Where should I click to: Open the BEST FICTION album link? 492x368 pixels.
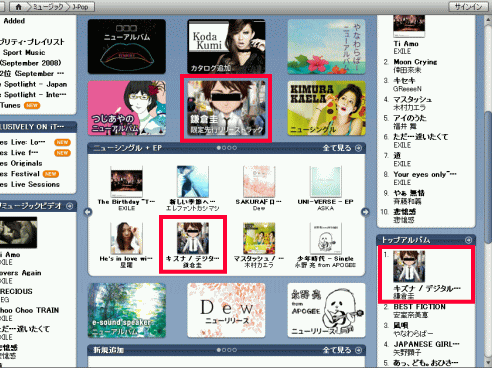click(419, 307)
